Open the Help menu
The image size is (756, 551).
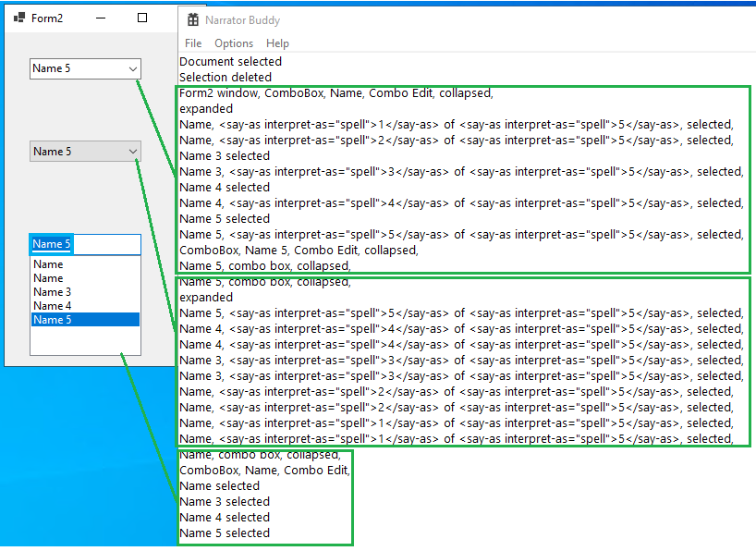tap(277, 43)
